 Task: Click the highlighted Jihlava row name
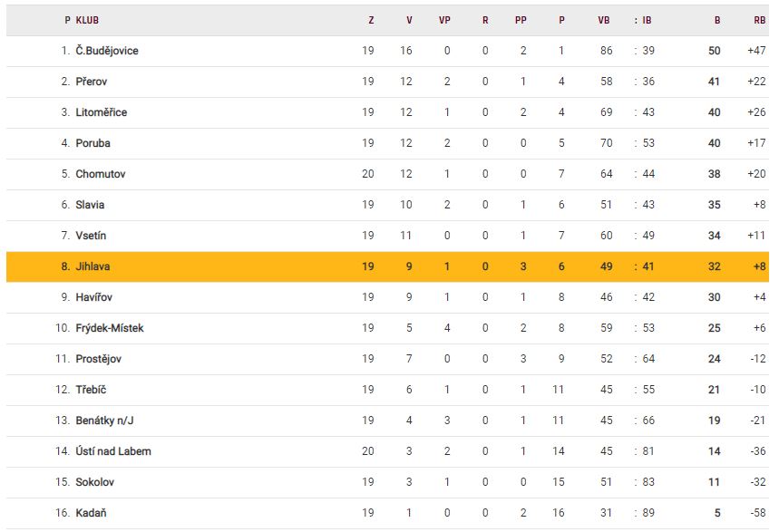pyautogui.click(x=93, y=266)
